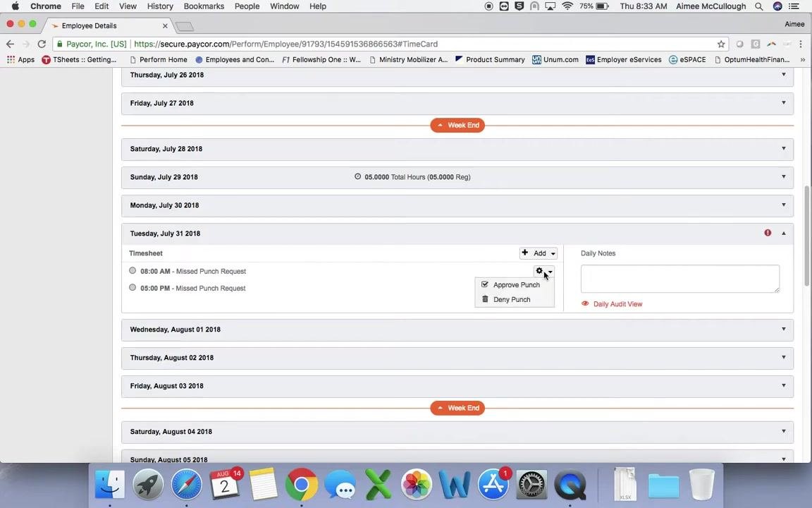Screen dimensions: 812x508
Task: Open TSheets bookmark in the bookmarks bar
Action: point(79,59)
